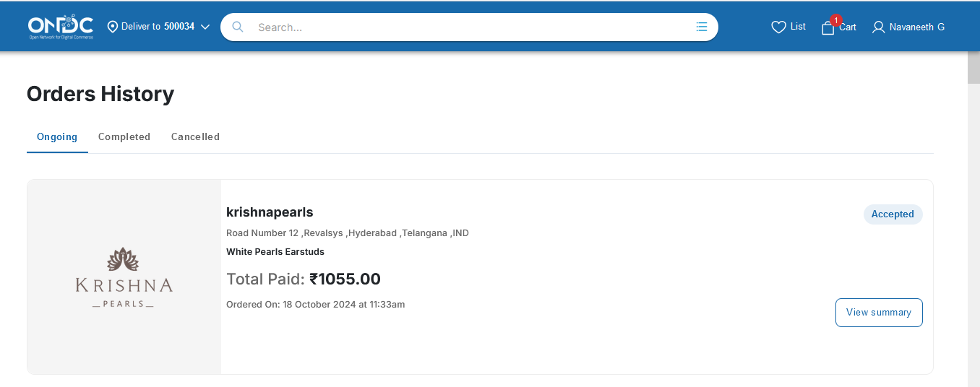Image resolution: width=980 pixels, height=387 pixels.
Task: Switch to the Cancelled orders tab
Action: click(x=195, y=136)
